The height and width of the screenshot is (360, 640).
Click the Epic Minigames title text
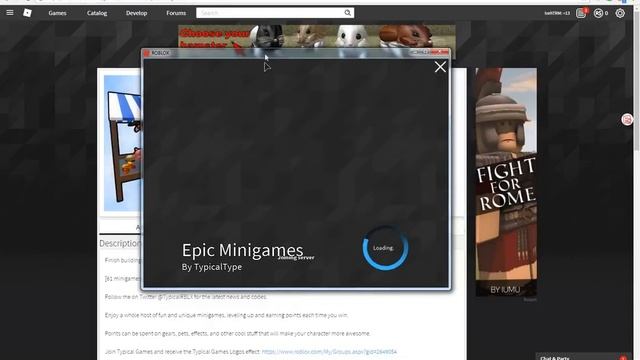(x=242, y=250)
